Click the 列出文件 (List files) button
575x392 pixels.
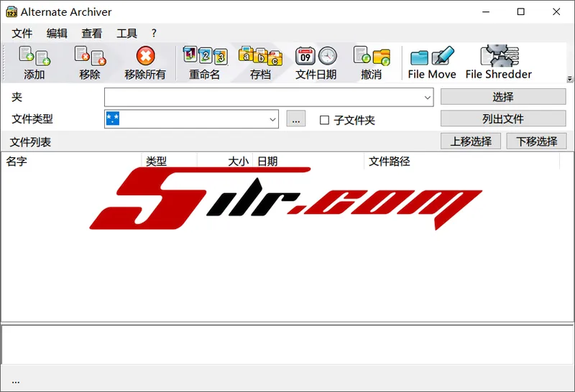[503, 118]
